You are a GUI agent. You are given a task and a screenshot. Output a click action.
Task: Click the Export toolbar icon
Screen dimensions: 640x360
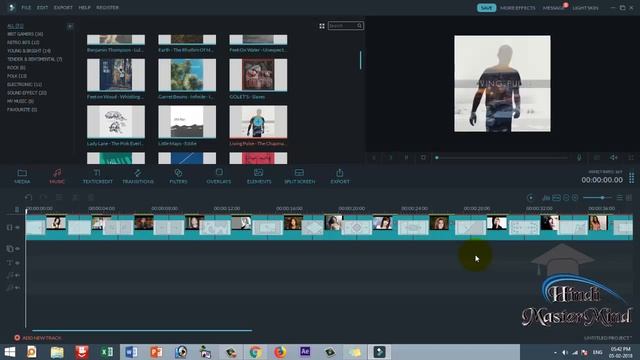pyautogui.click(x=340, y=176)
